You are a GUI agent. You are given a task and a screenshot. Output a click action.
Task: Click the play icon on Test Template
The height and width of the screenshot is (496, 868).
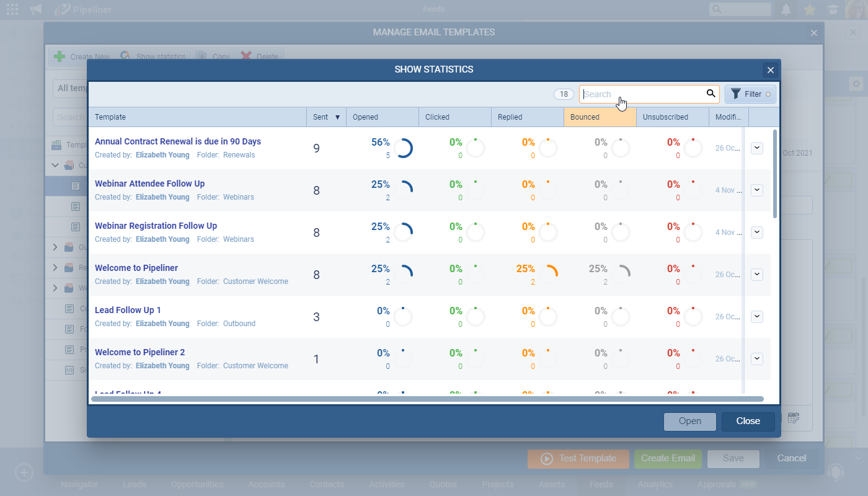click(546, 459)
